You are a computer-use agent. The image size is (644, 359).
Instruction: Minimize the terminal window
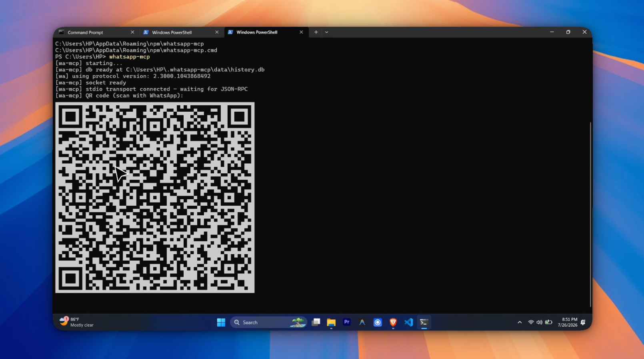coord(552,32)
